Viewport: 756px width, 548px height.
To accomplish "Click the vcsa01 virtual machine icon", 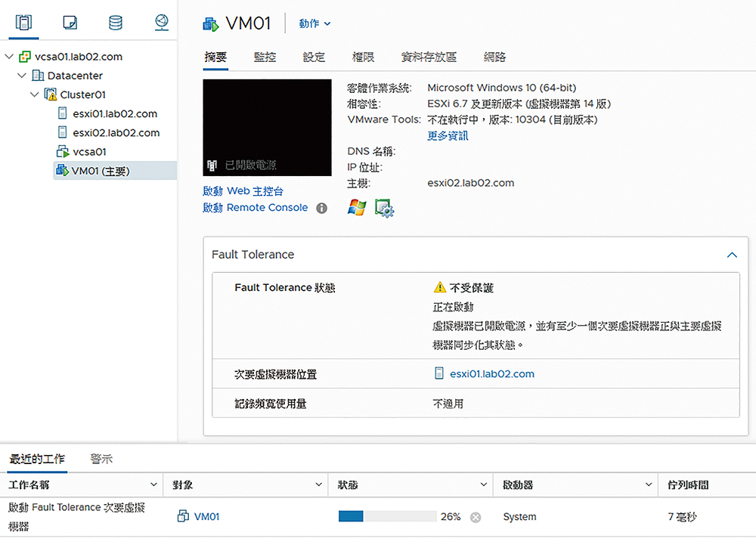I will (63, 151).
